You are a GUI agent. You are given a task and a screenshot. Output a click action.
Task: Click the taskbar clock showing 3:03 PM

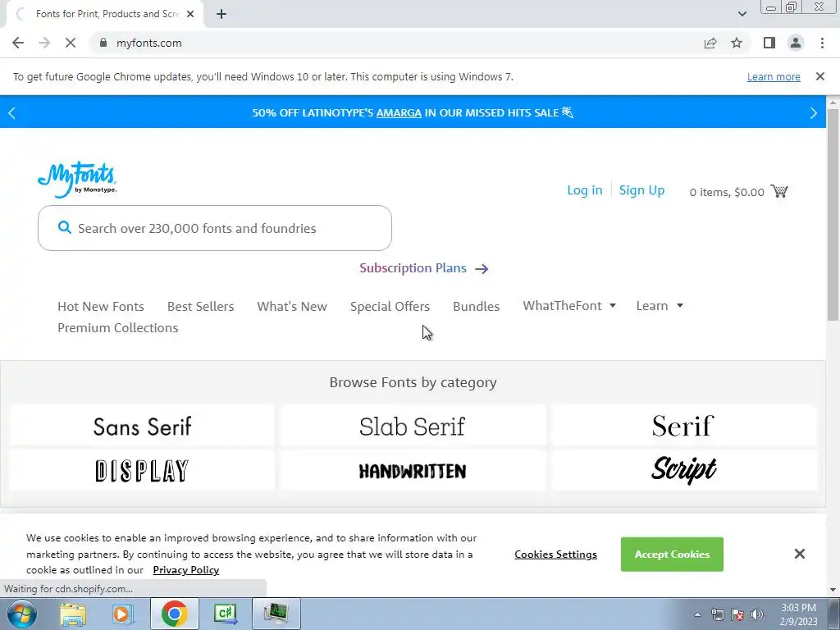pos(798,614)
